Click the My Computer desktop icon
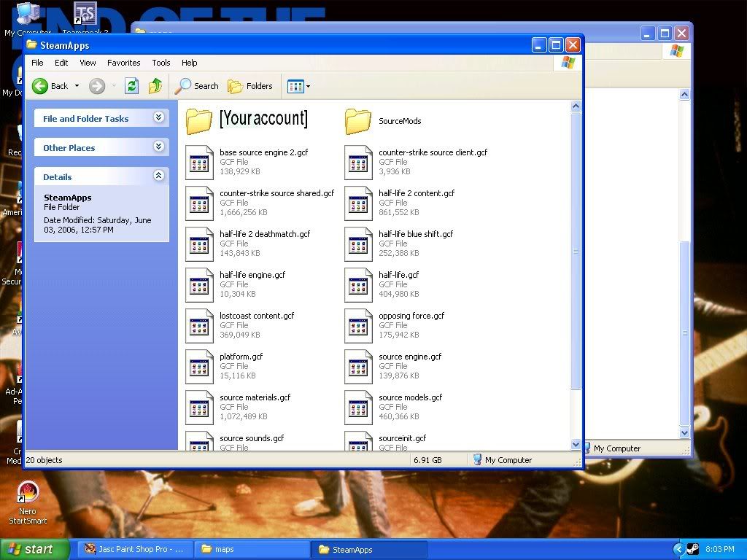747x560 pixels. click(x=27, y=18)
